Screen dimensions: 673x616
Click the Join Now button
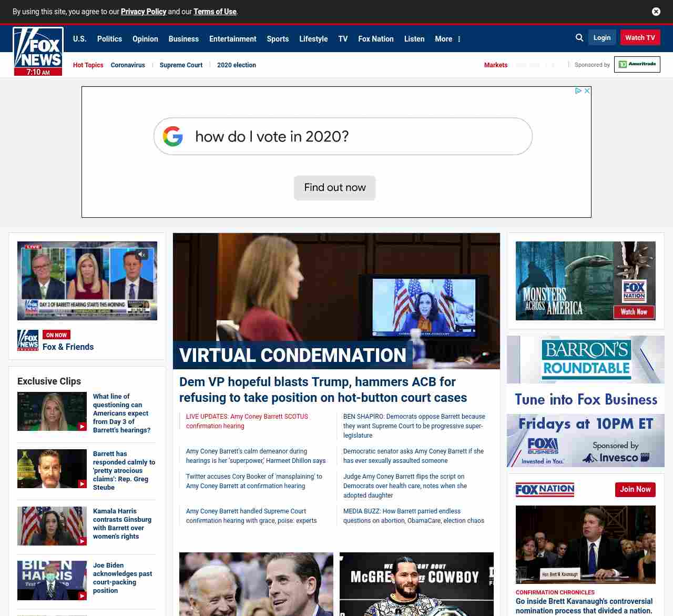635,490
